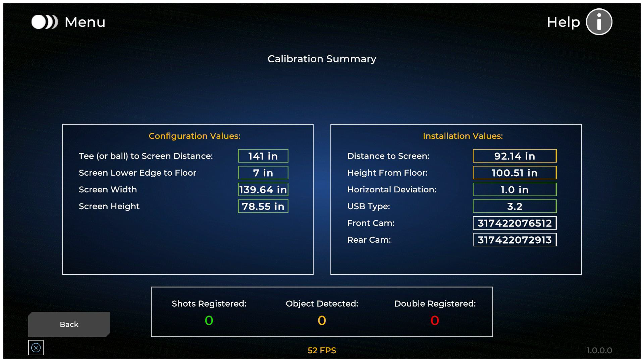Select the Tee to Screen Distance field
Screen dimensions: 644x362
[x=263, y=156]
